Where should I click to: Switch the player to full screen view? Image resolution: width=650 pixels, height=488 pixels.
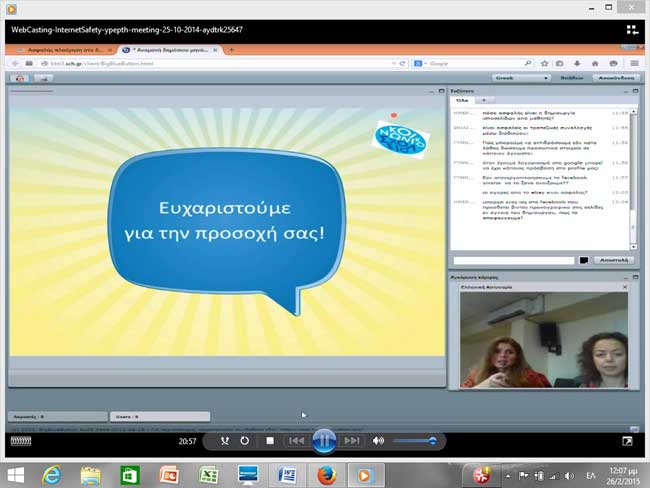627,440
